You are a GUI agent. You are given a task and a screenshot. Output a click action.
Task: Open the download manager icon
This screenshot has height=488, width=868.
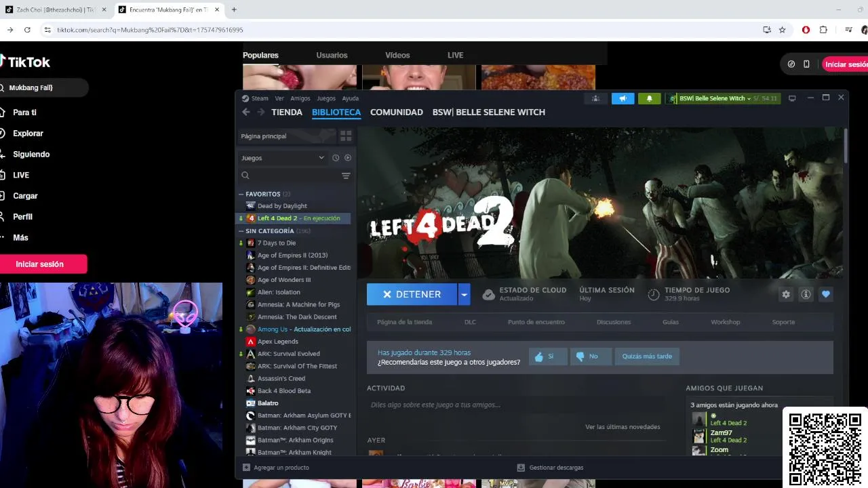[x=521, y=468]
